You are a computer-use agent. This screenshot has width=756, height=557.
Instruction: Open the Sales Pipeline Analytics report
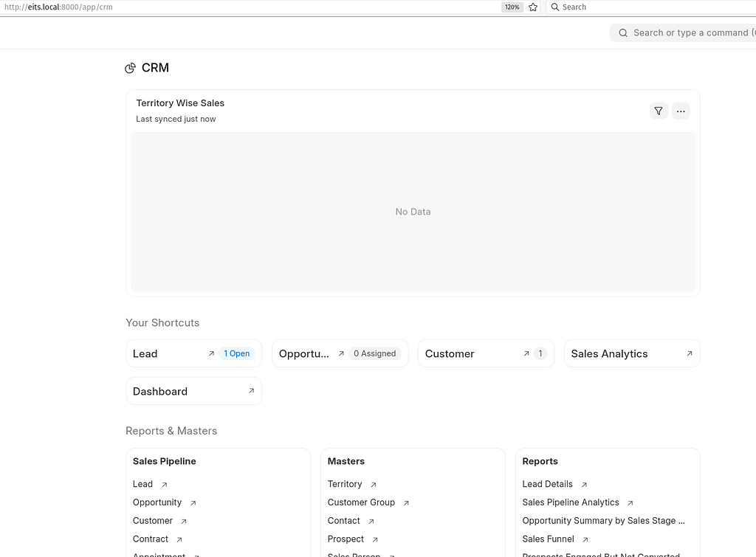pos(572,502)
